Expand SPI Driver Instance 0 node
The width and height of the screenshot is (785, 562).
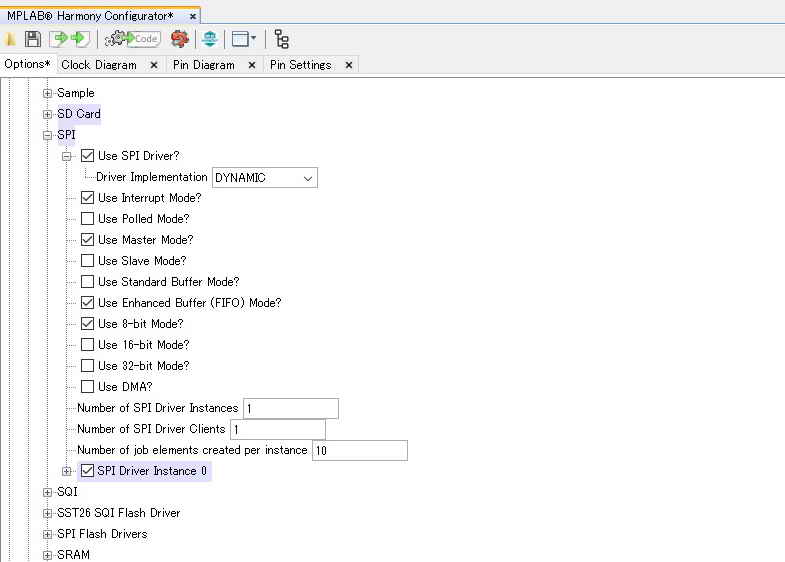(66, 471)
